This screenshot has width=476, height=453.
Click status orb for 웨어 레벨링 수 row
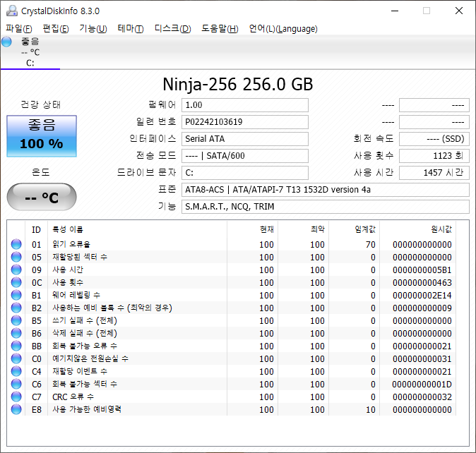16,296
